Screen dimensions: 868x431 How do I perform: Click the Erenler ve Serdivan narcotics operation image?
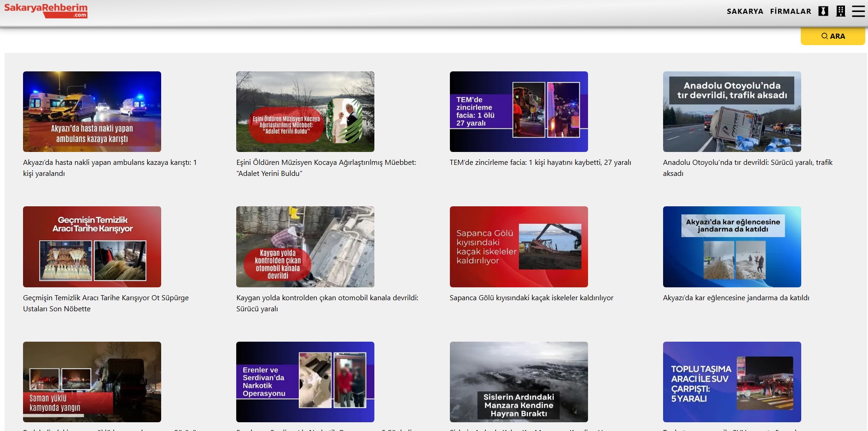tap(305, 382)
